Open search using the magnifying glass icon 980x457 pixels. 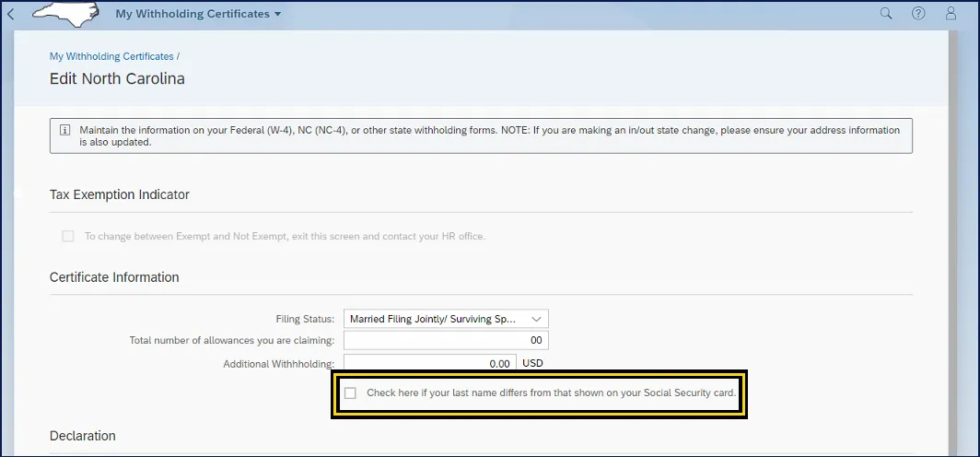click(886, 14)
